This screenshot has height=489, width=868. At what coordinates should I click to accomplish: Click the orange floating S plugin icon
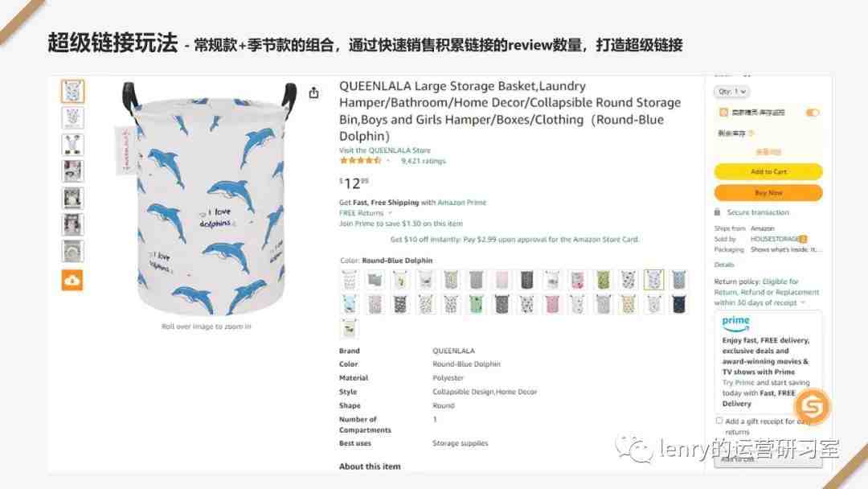click(812, 406)
